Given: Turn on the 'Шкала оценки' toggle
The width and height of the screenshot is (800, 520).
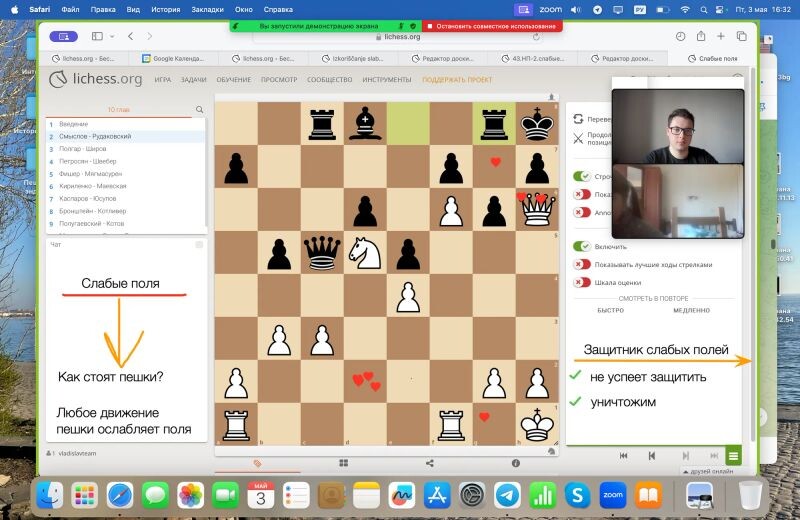Looking at the screenshot, I should 581,282.
